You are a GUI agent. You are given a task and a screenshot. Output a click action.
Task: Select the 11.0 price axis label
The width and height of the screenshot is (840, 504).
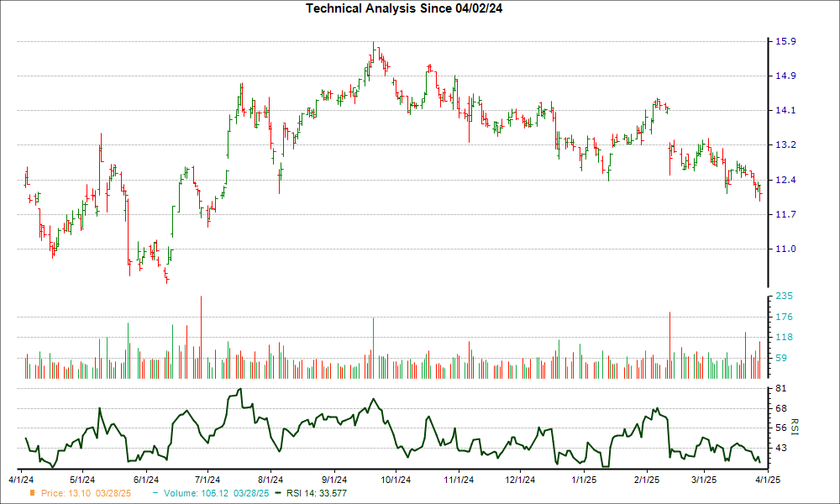click(x=785, y=249)
